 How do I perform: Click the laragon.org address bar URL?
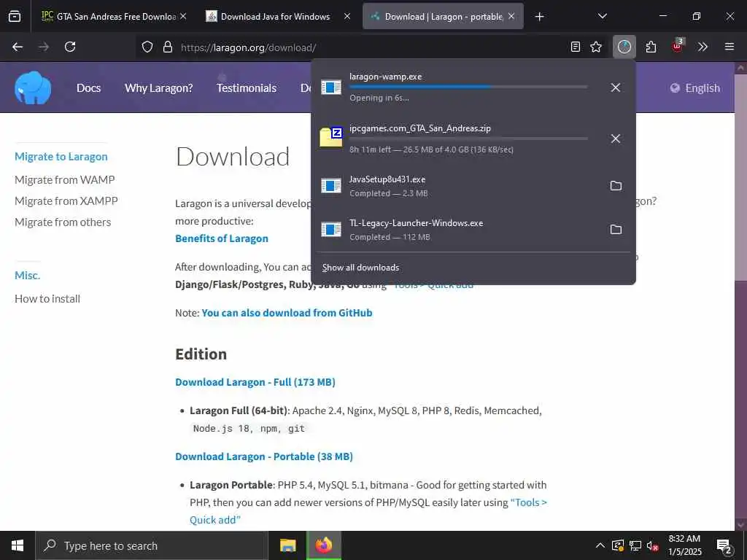[248, 47]
